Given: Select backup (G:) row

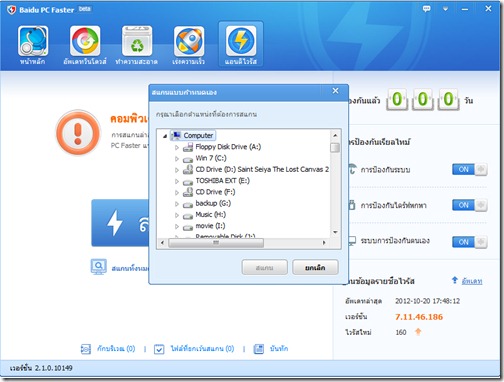Looking at the screenshot, I should (213, 203).
